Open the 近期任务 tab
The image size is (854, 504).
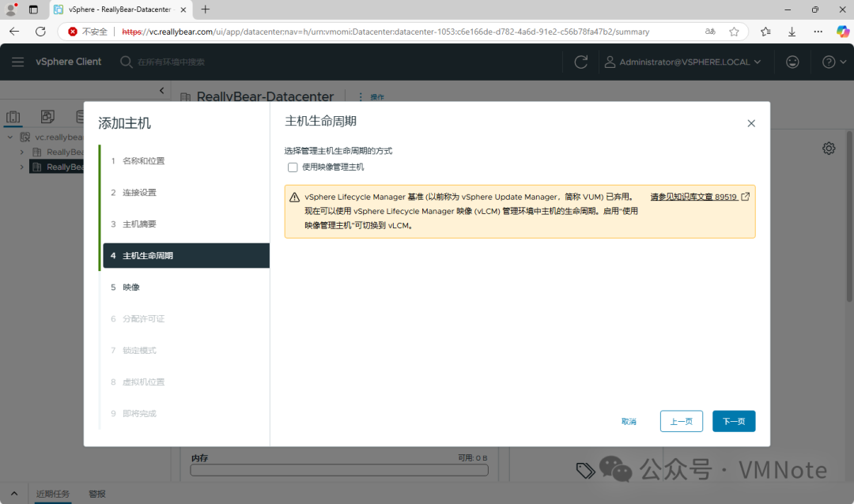(53, 494)
